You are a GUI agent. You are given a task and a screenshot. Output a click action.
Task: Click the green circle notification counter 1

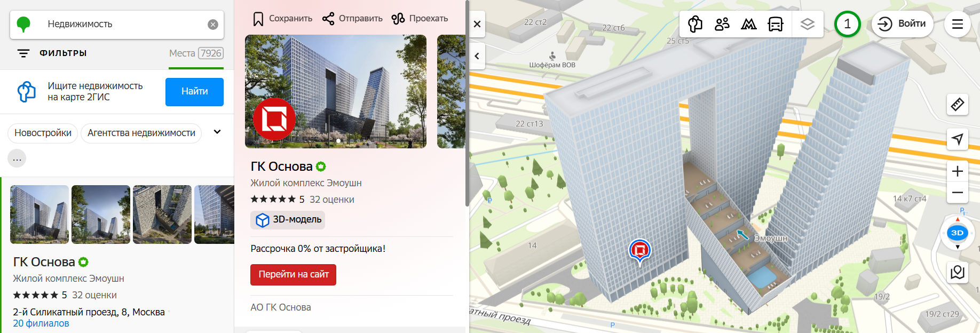click(847, 24)
